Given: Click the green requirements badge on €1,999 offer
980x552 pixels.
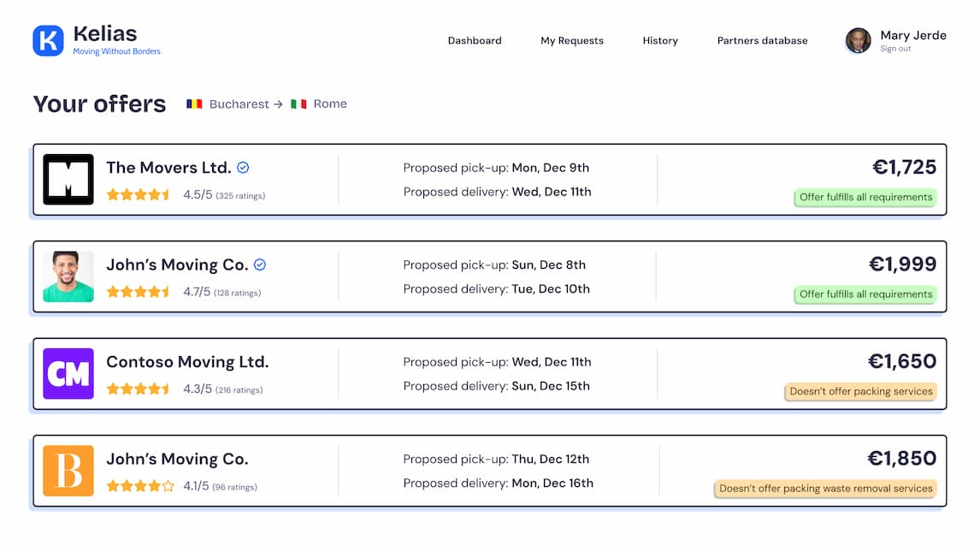Looking at the screenshot, I should click(x=865, y=294).
